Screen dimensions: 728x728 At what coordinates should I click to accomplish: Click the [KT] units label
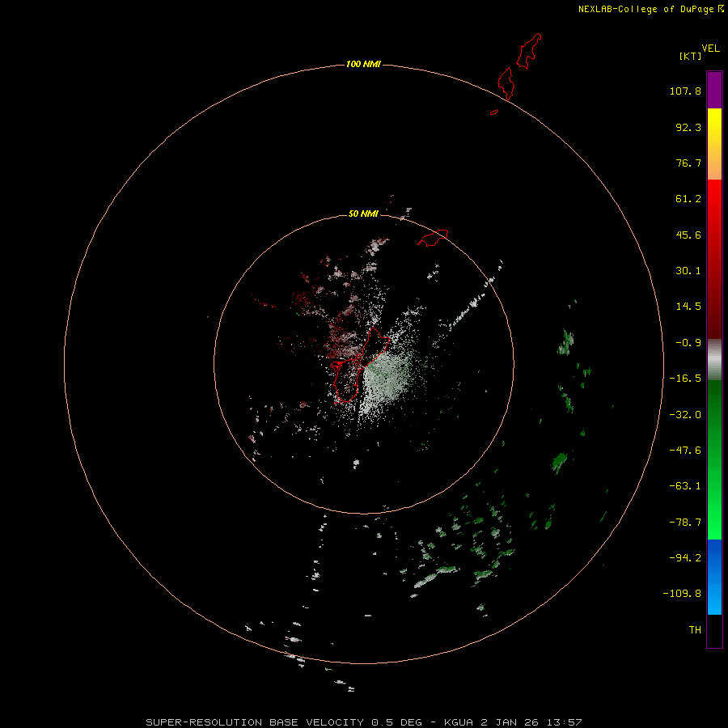690,56
